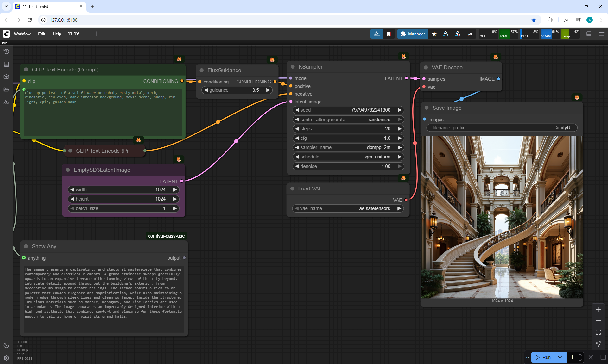Toggle bottom panel icon in top bar
Image resolution: width=608 pixels, height=364 pixels.
tap(589, 34)
